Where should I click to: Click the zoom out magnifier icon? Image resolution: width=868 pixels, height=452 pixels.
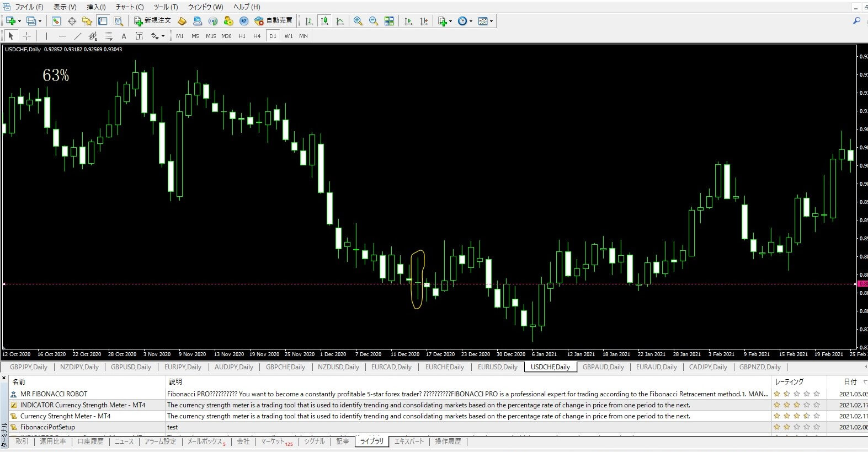374,21
